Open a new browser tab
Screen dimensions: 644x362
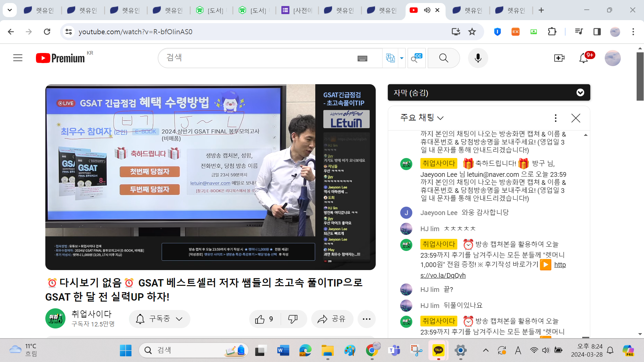pyautogui.click(x=541, y=10)
